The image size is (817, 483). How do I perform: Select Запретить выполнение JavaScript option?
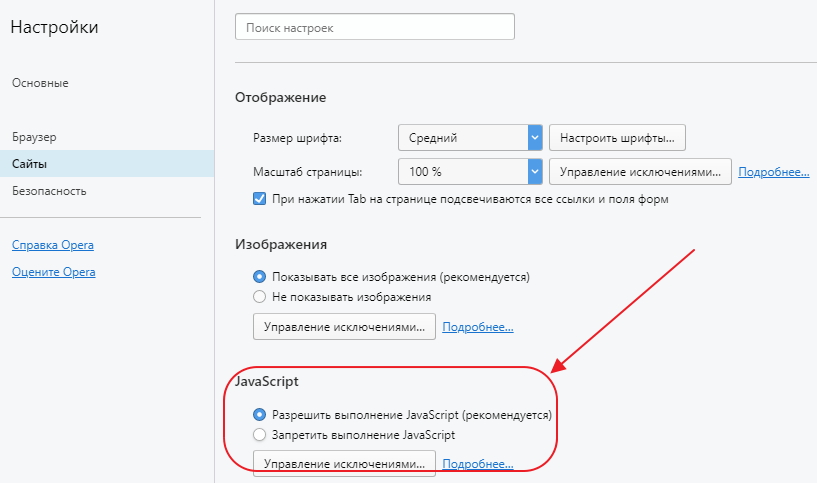coord(260,435)
